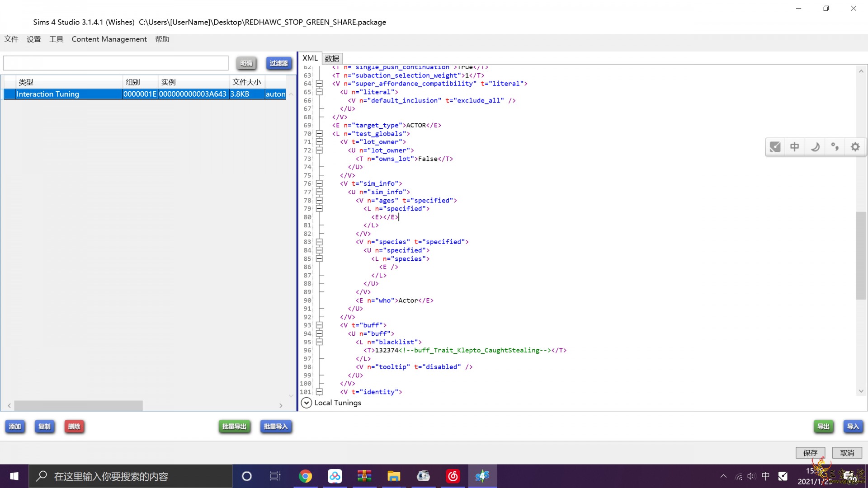Click the resource search input field
The width and height of the screenshot is (868, 488).
point(116,63)
